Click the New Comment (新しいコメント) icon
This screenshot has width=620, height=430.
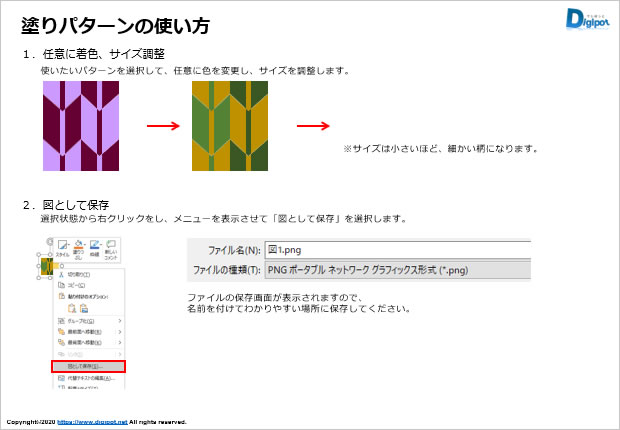tap(112, 247)
